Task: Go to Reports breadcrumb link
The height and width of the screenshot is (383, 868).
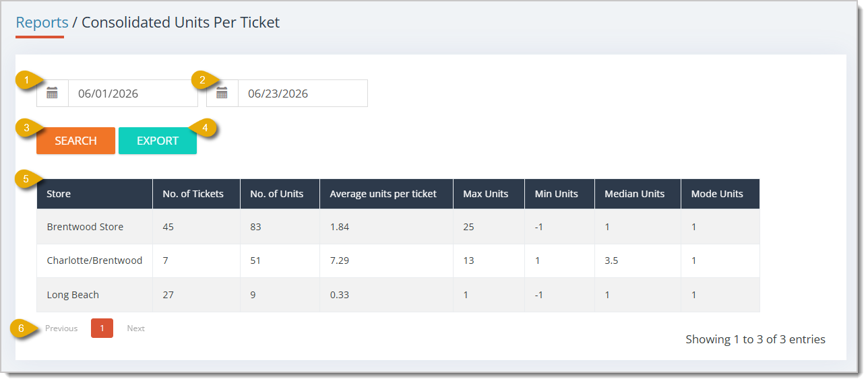Action: [42, 22]
